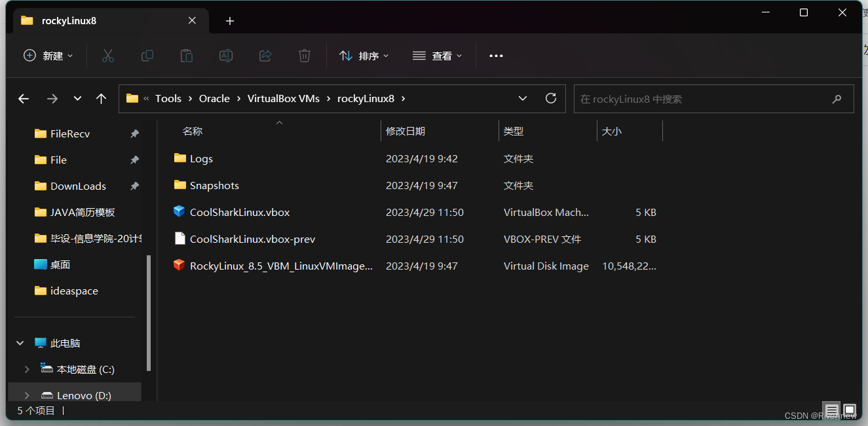
Task: Click the Cut scissors icon
Action: pyautogui.click(x=108, y=56)
